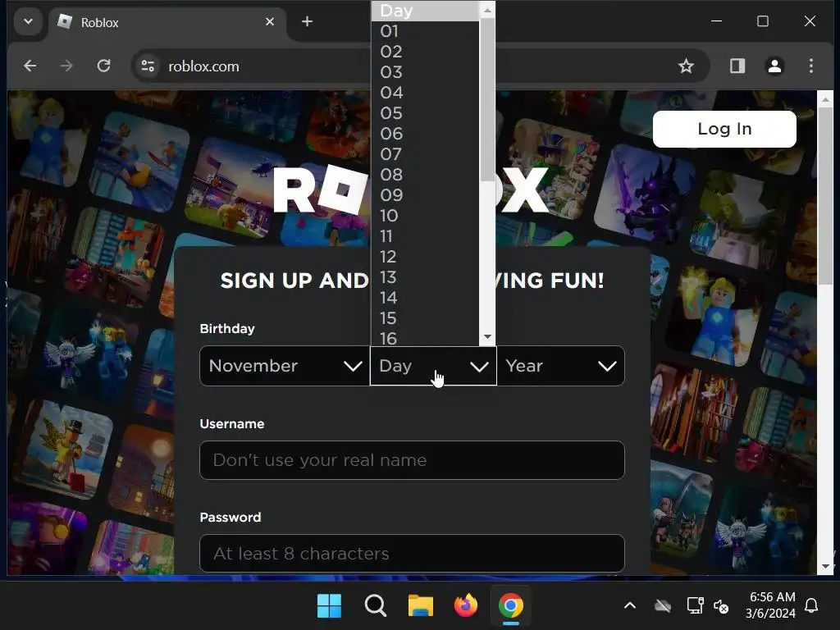Pick day 11 in the dropdown
Viewport: 840px width, 630px height.
tap(425, 236)
